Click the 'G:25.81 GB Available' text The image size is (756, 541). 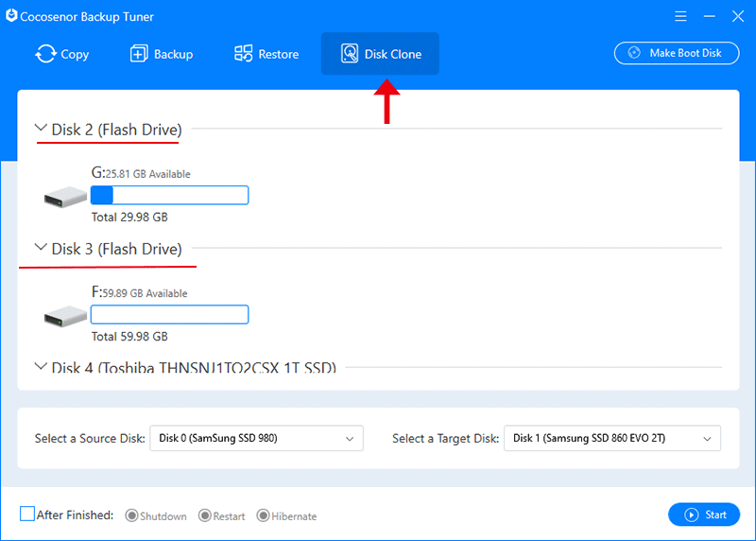pyautogui.click(x=141, y=173)
